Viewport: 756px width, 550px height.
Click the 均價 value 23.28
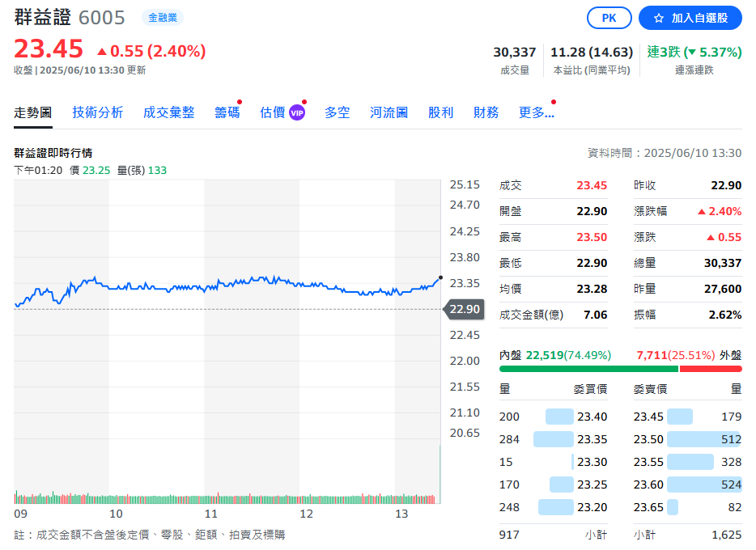(x=592, y=289)
